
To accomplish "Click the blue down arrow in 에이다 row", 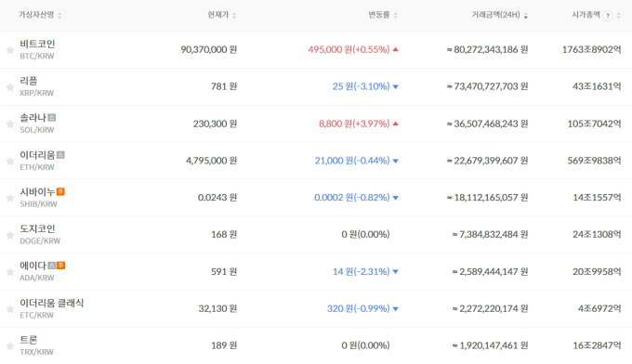I will (x=395, y=272).
